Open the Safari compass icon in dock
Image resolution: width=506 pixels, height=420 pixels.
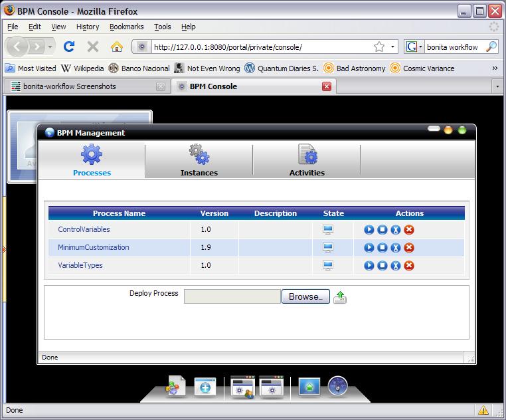(338, 386)
